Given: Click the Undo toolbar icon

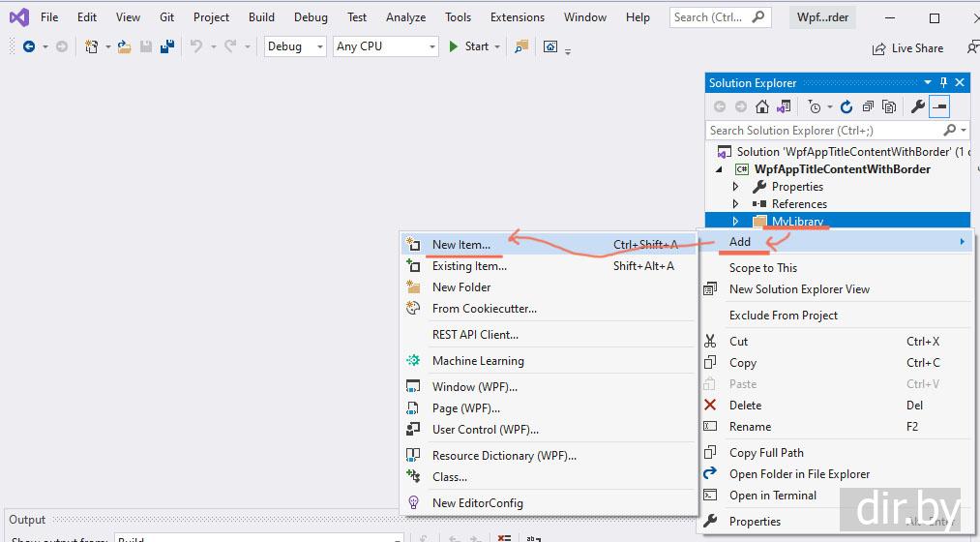Looking at the screenshot, I should pos(196,46).
